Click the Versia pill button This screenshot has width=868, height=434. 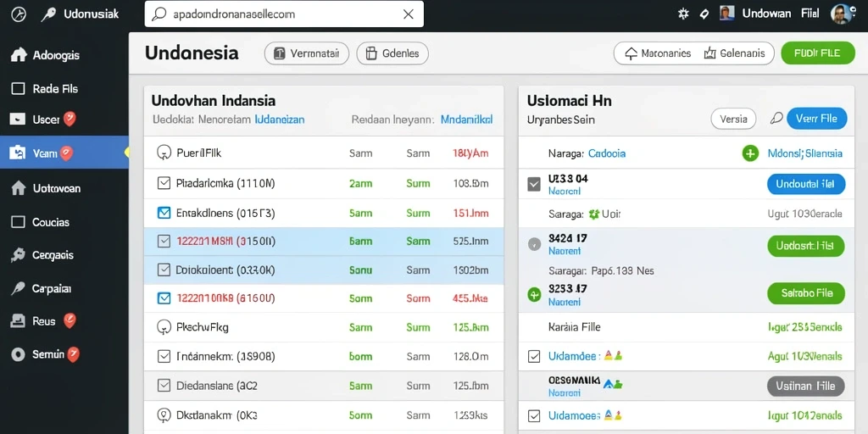733,119
